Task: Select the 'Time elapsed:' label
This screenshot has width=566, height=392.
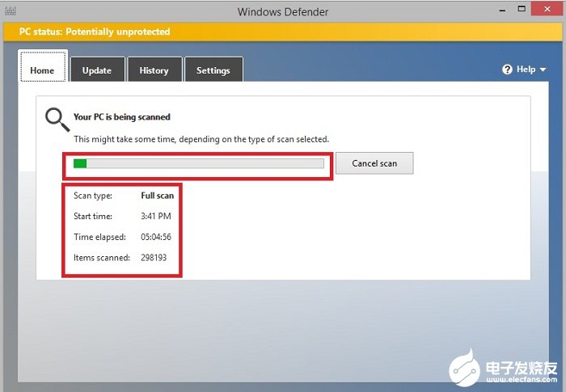Action: 99,237
